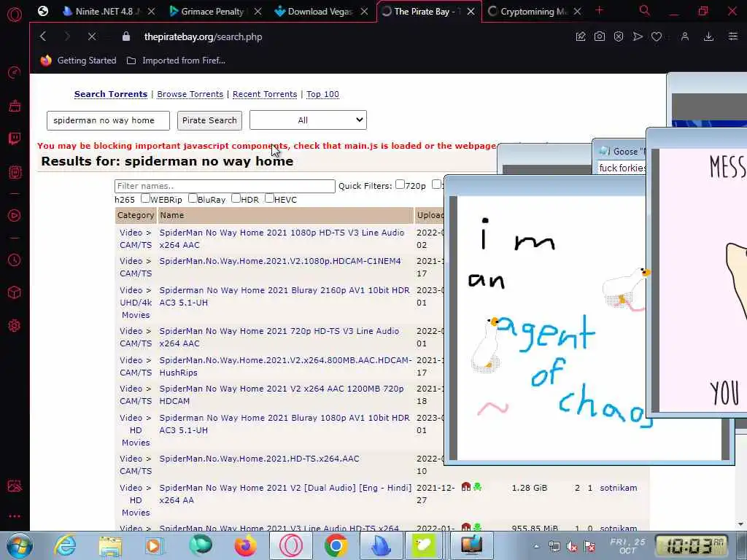The height and width of the screenshot is (560, 747).
Task: Open the Recent Torrents link
Action: pos(265,94)
